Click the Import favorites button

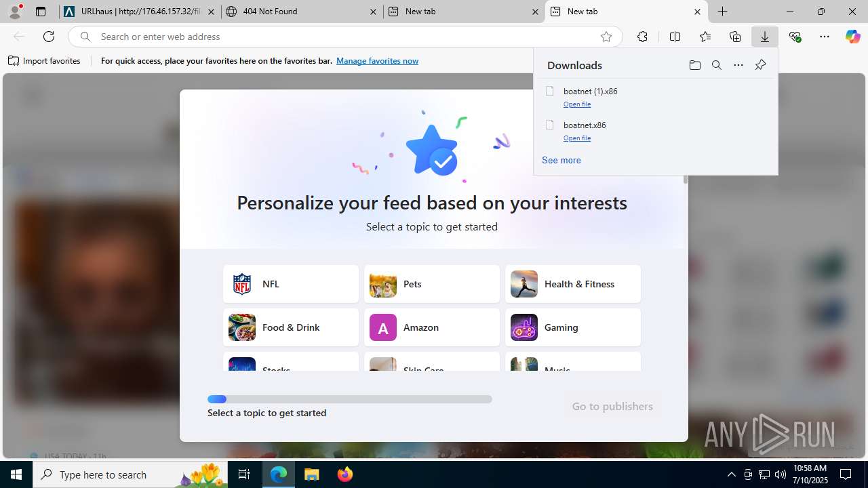coord(44,61)
